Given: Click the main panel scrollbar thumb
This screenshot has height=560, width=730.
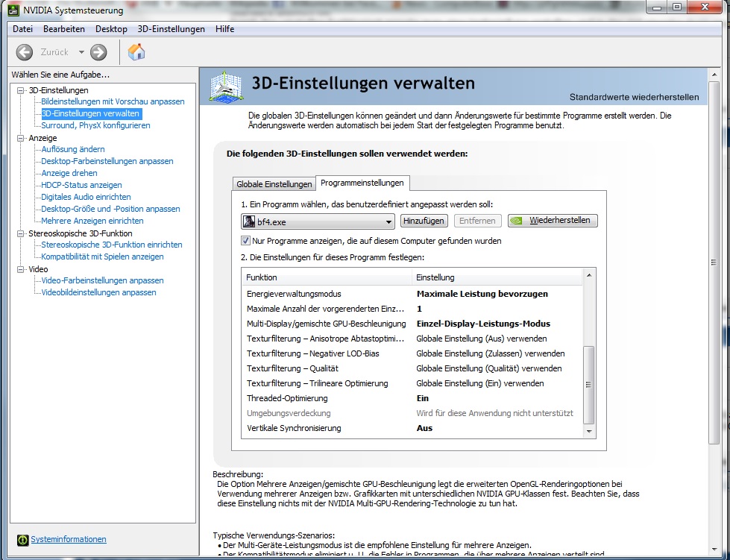Looking at the screenshot, I should click(x=714, y=263).
